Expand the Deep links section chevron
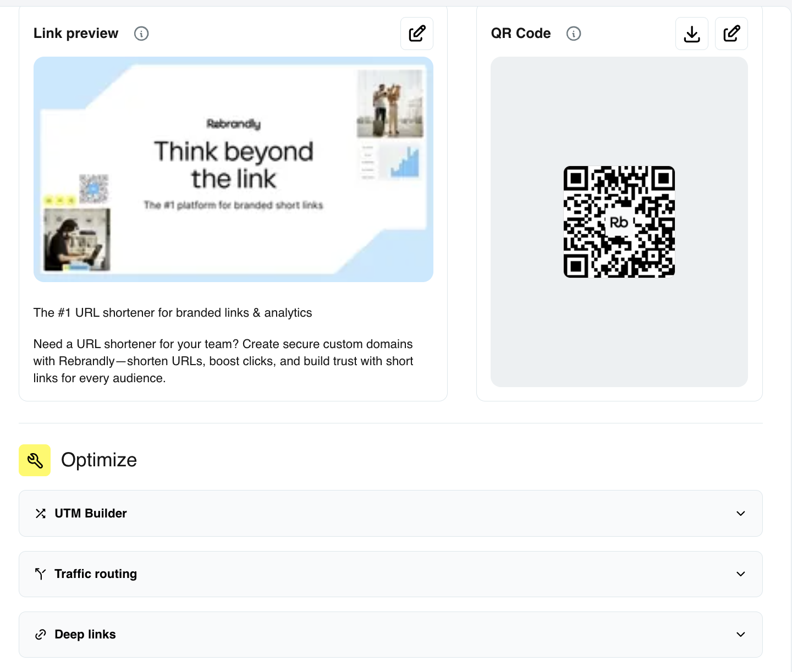 [x=741, y=635]
